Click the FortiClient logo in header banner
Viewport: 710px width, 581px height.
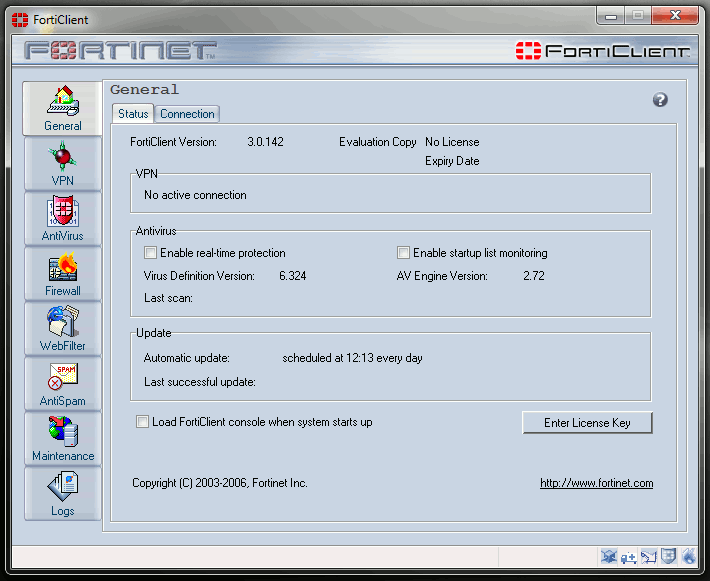pyautogui.click(x=602, y=51)
